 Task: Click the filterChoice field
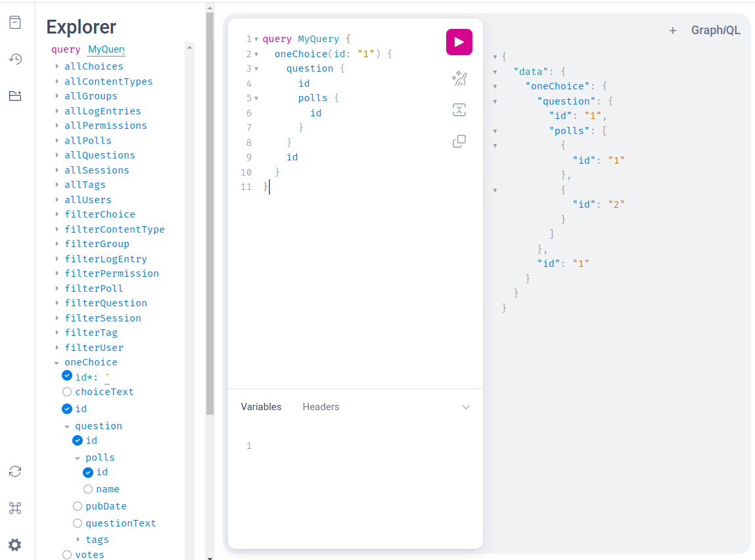pyautogui.click(x=100, y=214)
